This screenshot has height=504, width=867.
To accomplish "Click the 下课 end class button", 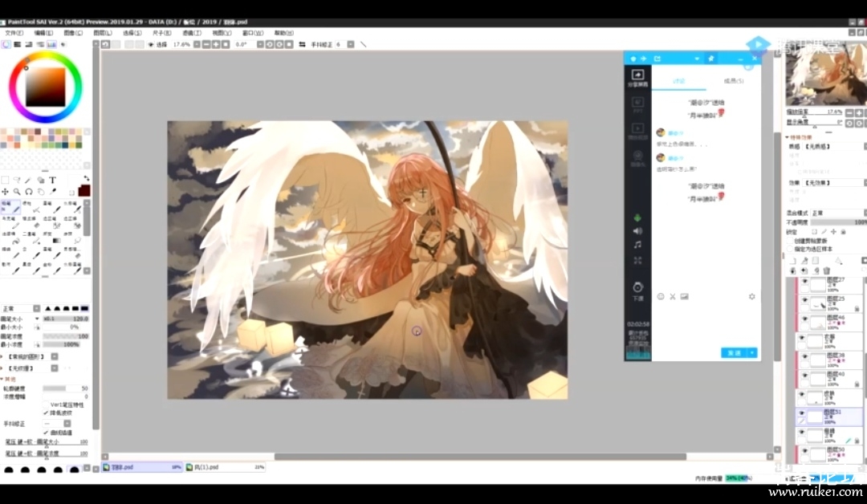I will tap(637, 291).
